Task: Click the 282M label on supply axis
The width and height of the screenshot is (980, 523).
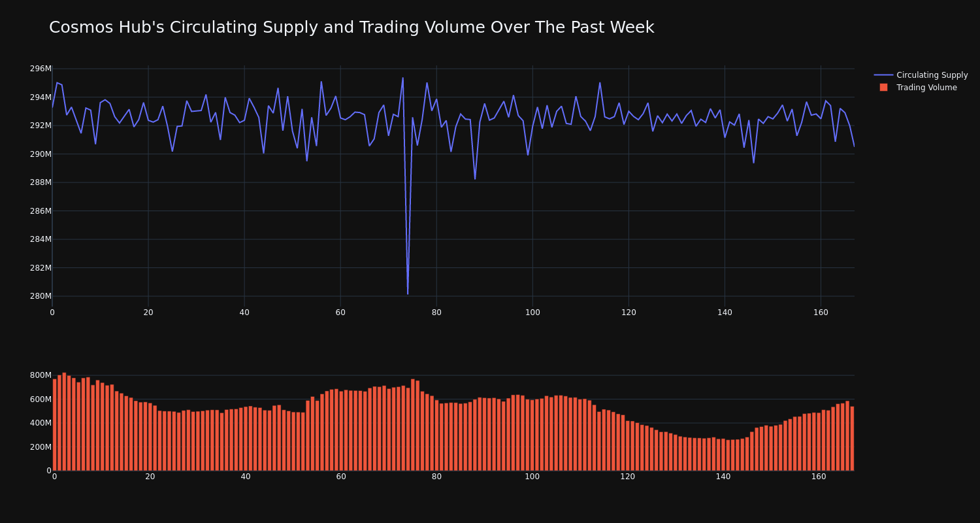Action: coord(41,268)
